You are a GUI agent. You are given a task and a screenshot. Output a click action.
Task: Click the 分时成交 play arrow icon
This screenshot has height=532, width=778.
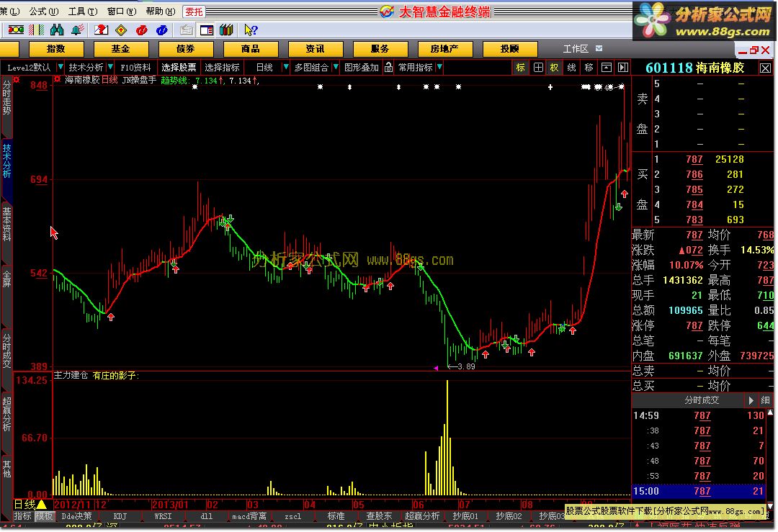[x=751, y=400]
